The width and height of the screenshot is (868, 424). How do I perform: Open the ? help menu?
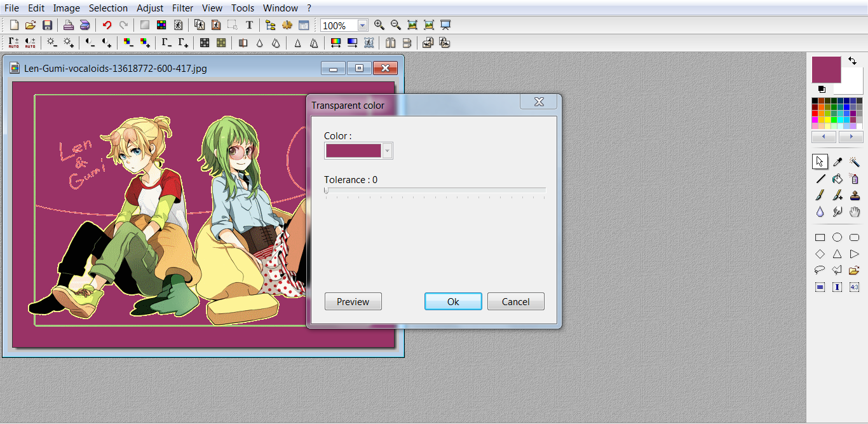click(x=309, y=8)
